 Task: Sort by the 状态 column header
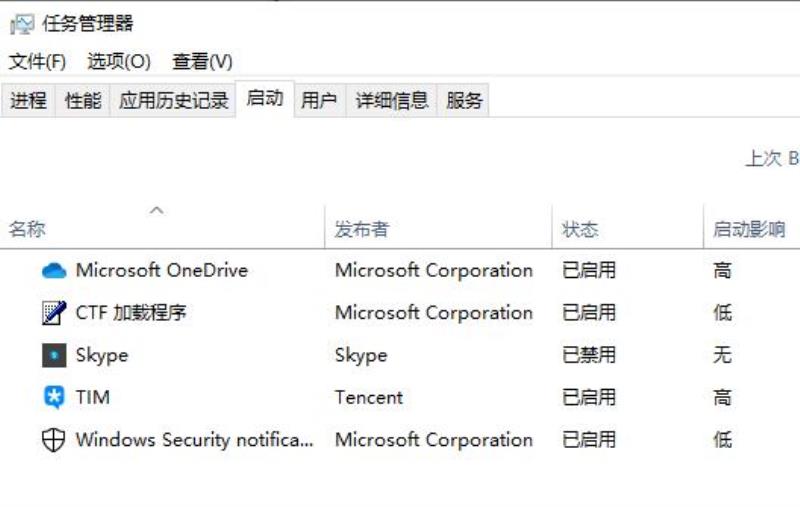pos(628,229)
